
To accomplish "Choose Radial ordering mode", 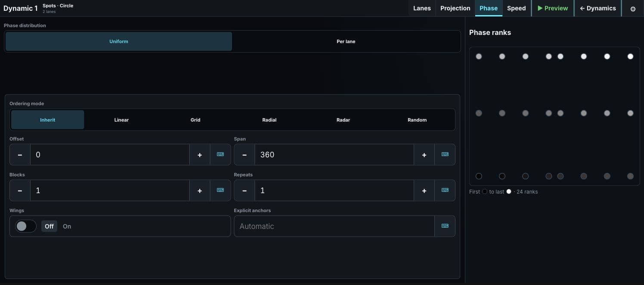I will coord(269,120).
